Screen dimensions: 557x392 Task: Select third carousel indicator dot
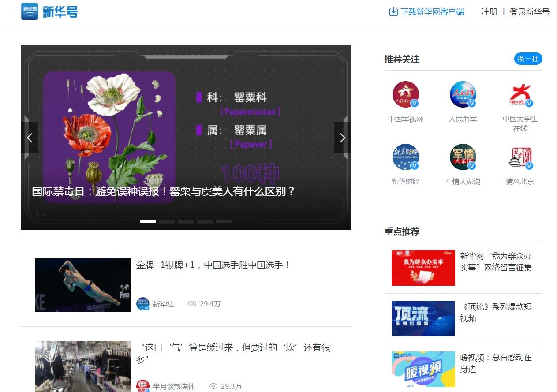click(186, 221)
